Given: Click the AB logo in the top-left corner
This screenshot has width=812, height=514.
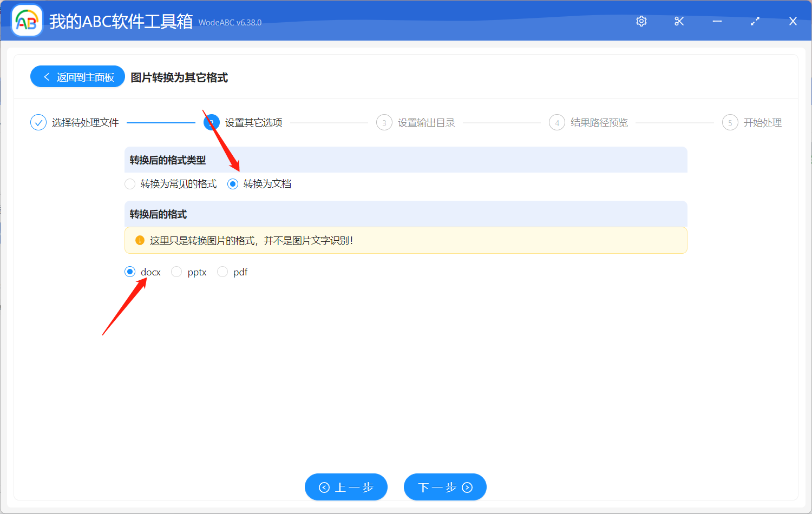Looking at the screenshot, I should [27, 20].
